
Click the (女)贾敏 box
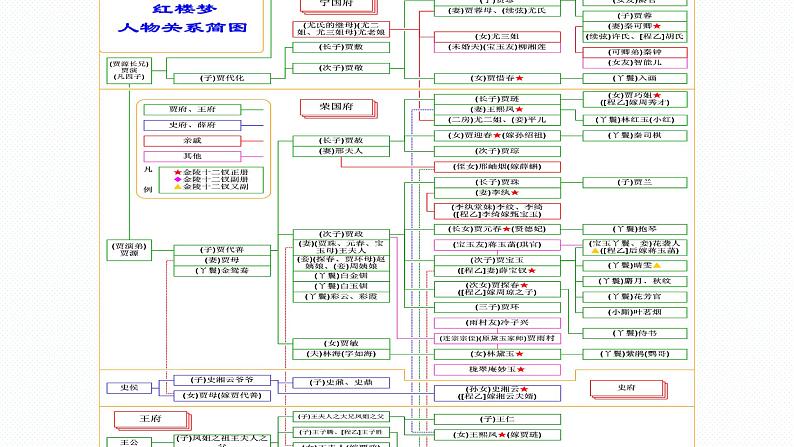pos(341,344)
